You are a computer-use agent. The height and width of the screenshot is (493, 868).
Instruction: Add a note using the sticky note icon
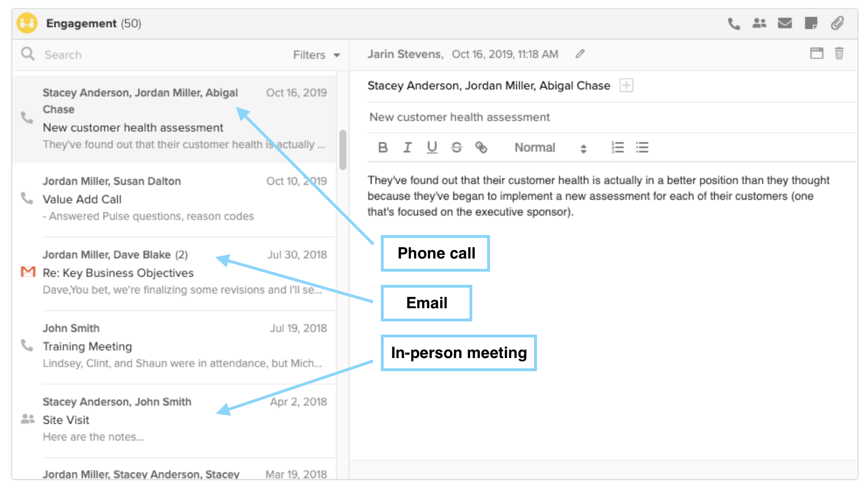click(x=811, y=23)
